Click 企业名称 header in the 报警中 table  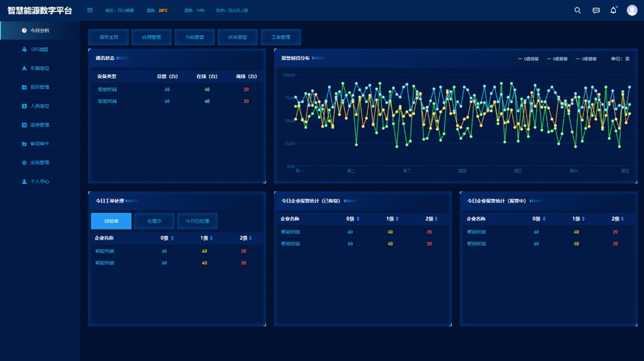pyautogui.click(x=476, y=219)
